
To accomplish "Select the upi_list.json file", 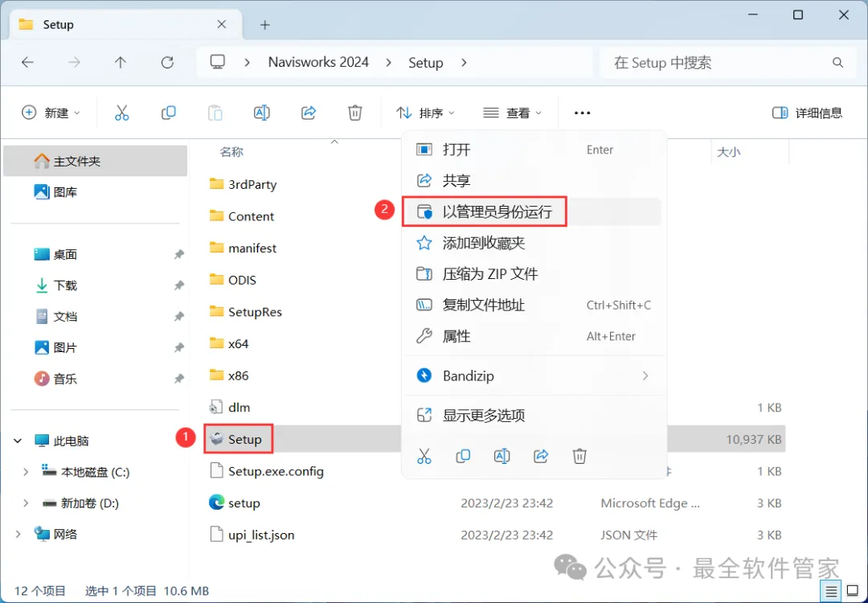I will pos(252,535).
